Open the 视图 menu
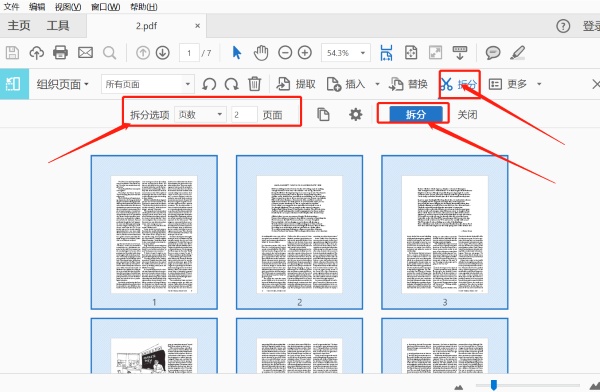Screen dimensions: 600x392 tap(68, 7)
